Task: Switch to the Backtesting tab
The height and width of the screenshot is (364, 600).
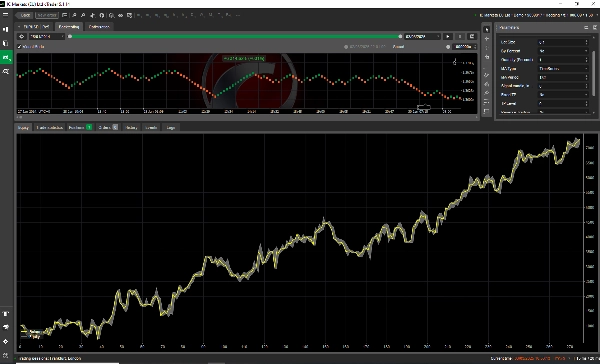Action: coord(69,27)
